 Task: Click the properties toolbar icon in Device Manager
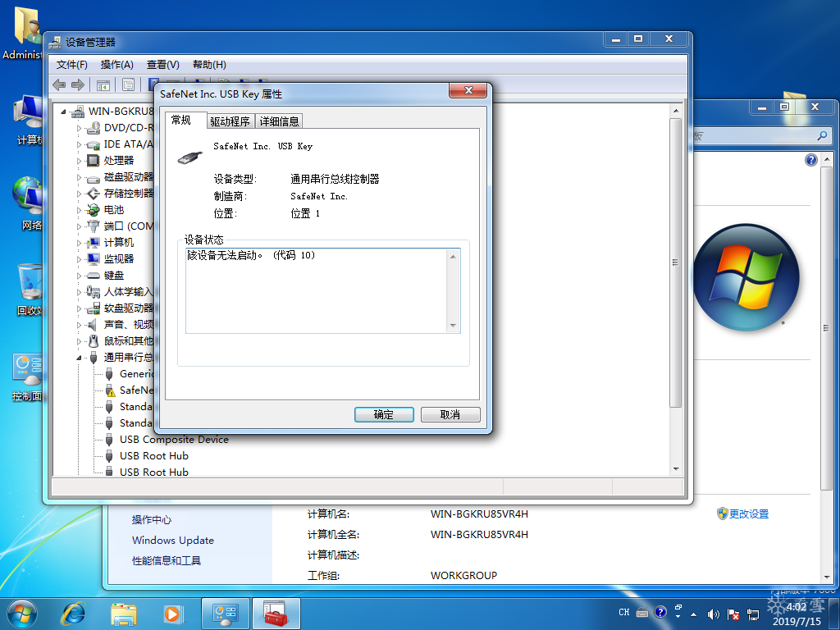coord(128,84)
